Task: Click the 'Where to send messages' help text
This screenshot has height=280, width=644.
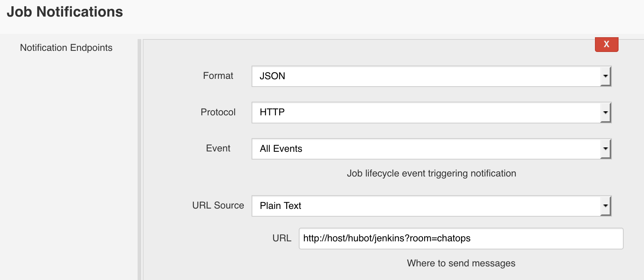Action: coord(461,263)
